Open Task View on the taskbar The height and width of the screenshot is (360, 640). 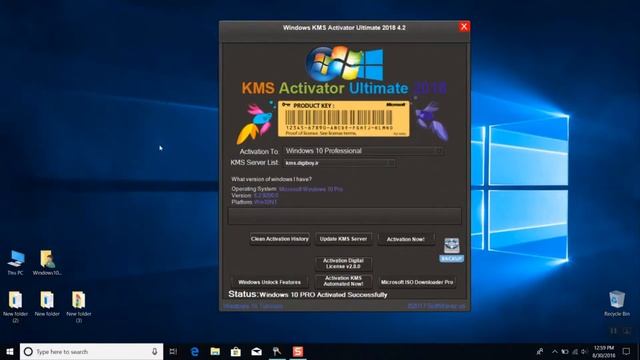[x=173, y=351]
